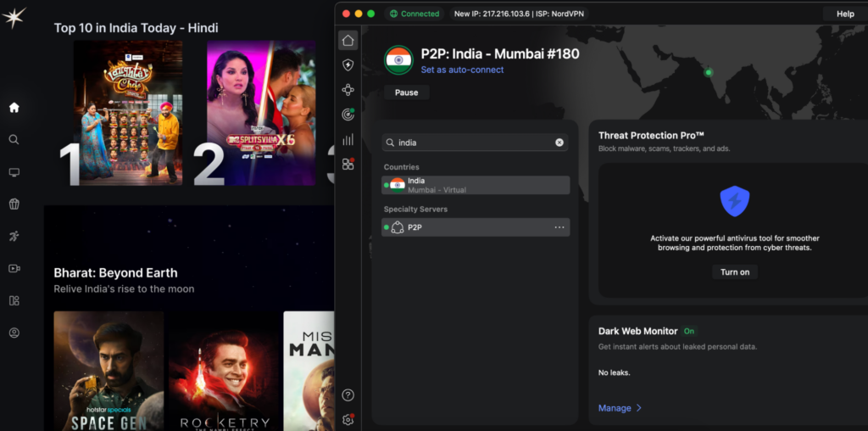
Task: Click Top 10 in India Today heading
Action: [x=136, y=28]
